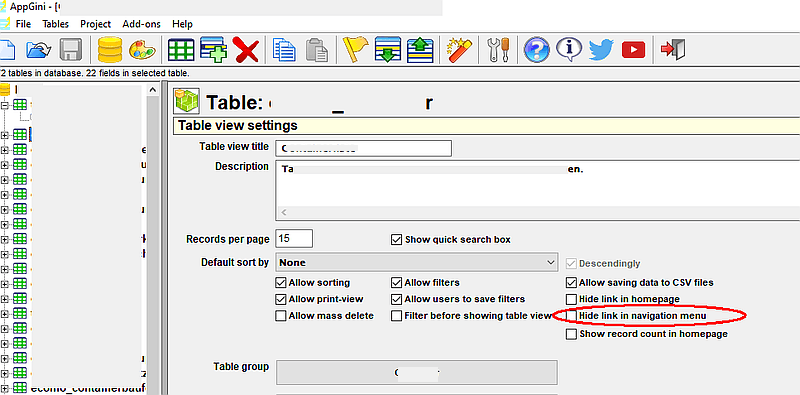Click the Description box left scroll arrow
The width and height of the screenshot is (800, 395).
point(284,212)
